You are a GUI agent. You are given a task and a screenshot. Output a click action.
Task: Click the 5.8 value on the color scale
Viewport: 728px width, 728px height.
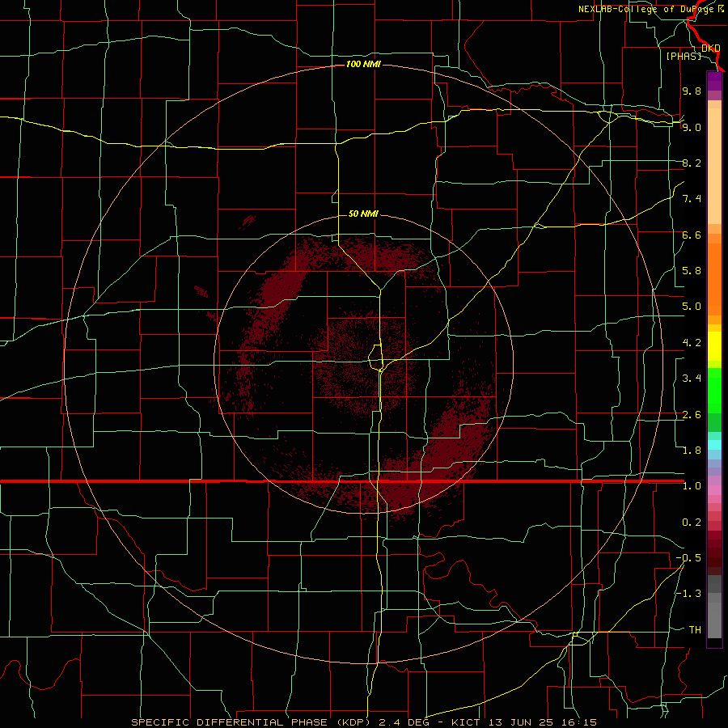pyautogui.click(x=692, y=271)
